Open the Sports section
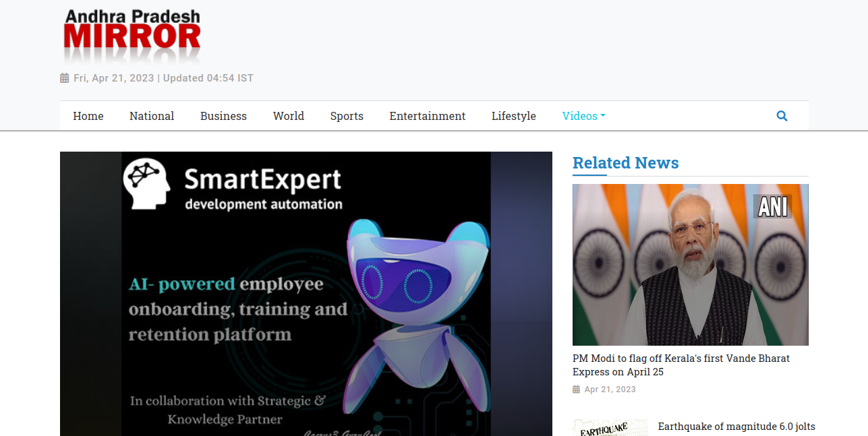 (347, 116)
